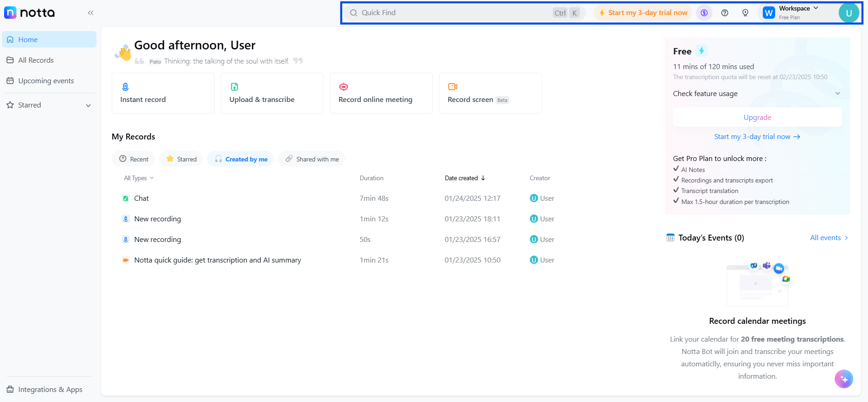This screenshot has width=868, height=402.
Task: Click the Today's Events calendar icon
Action: (x=670, y=237)
